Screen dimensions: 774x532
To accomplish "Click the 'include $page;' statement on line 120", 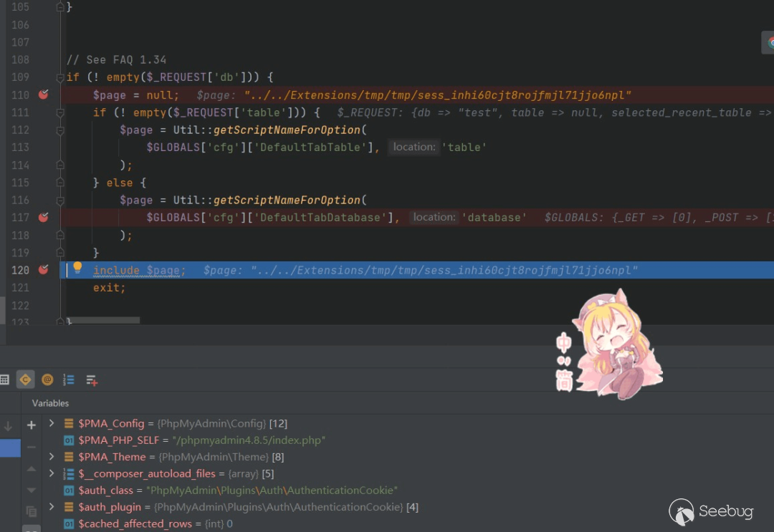I will (139, 270).
